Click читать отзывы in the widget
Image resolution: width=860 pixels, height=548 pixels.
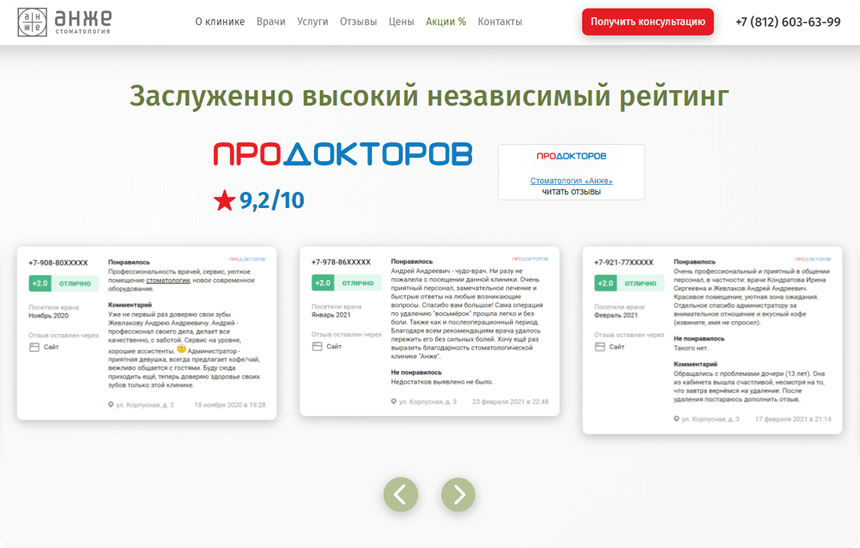pos(571,191)
